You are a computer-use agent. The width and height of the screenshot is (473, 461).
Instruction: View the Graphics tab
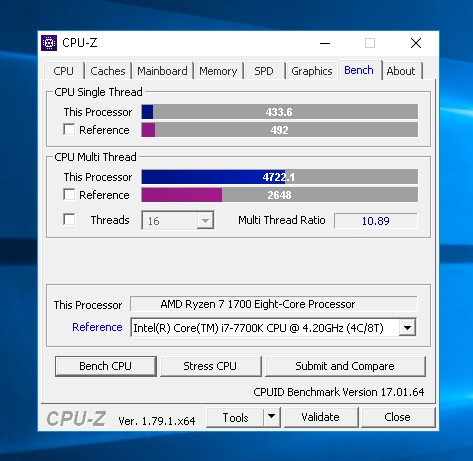312,71
